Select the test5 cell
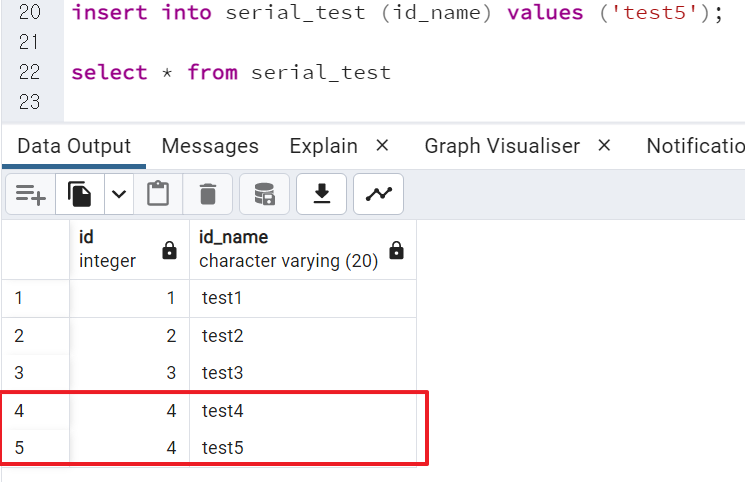The image size is (745, 482). (303, 447)
